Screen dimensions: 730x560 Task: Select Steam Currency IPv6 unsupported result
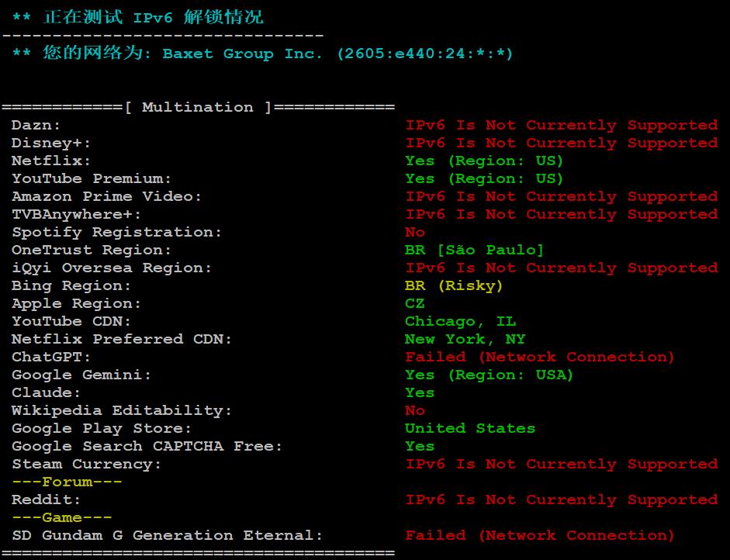coord(562,464)
